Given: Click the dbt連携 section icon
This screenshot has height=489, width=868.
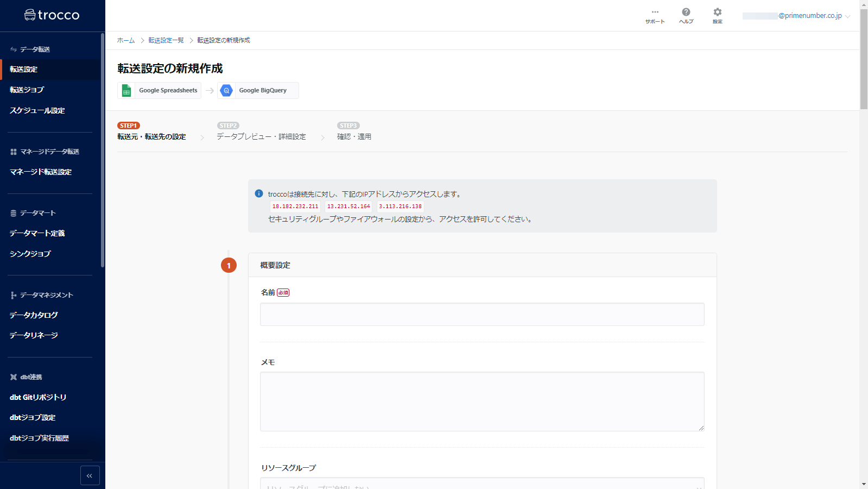Looking at the screenshot, I should [14, 377].
